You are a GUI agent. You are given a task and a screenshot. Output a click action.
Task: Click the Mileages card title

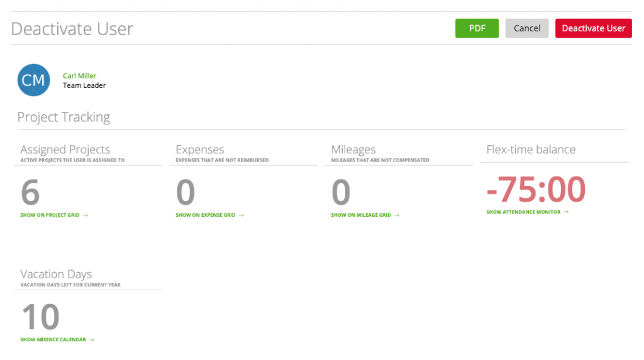353,150
